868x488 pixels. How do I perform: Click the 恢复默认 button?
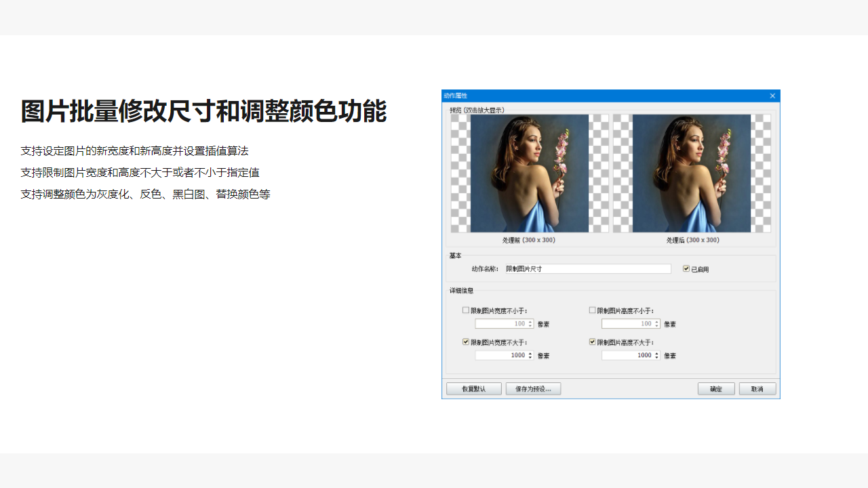click(473, 388)
